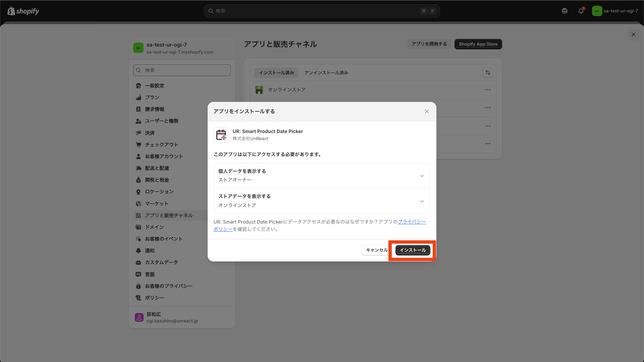Expand the ストアデータを表示する permission row
Screen dimensions: 644x362
[x=422, y=201]
